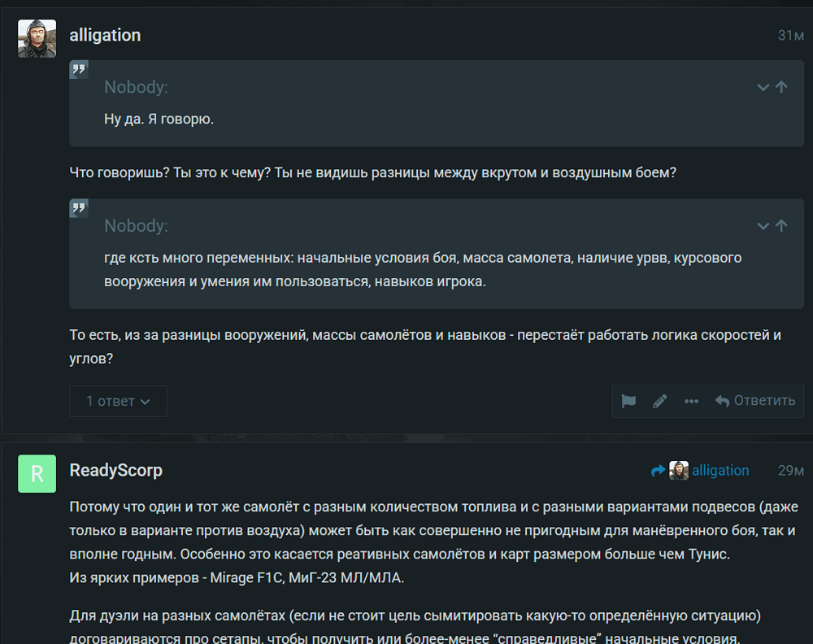Click the 29м post timestamp
813x644 pixels.
(x=790, y=471)
